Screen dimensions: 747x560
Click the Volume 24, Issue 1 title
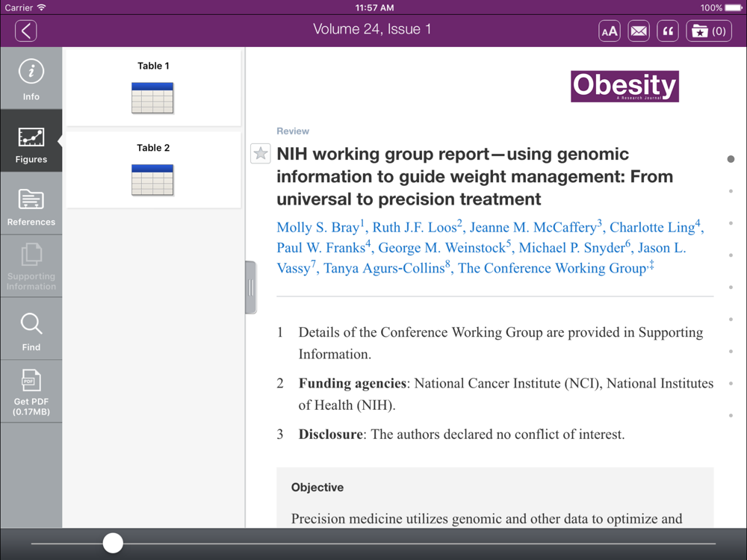pos(372,29)
